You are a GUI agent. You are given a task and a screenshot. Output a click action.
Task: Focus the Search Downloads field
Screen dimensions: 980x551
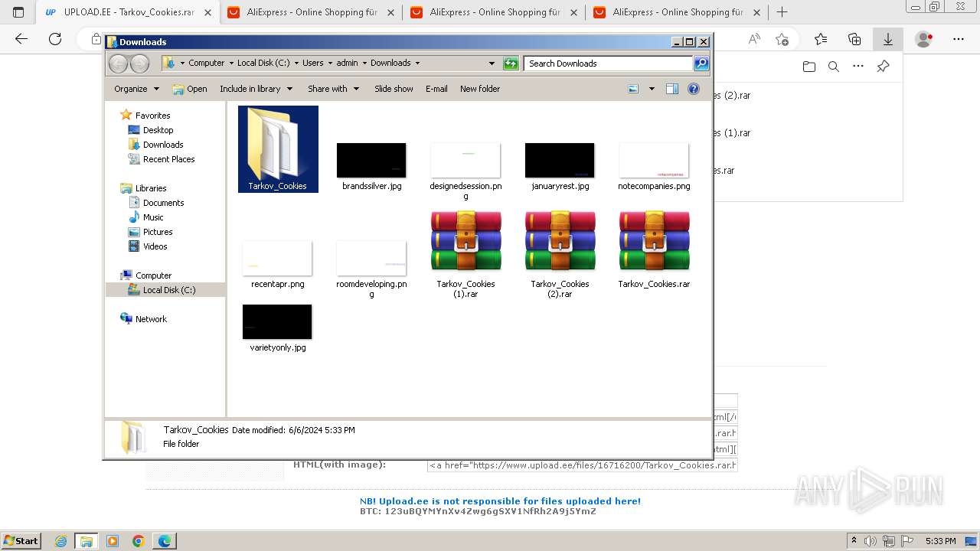click(609, 64)
